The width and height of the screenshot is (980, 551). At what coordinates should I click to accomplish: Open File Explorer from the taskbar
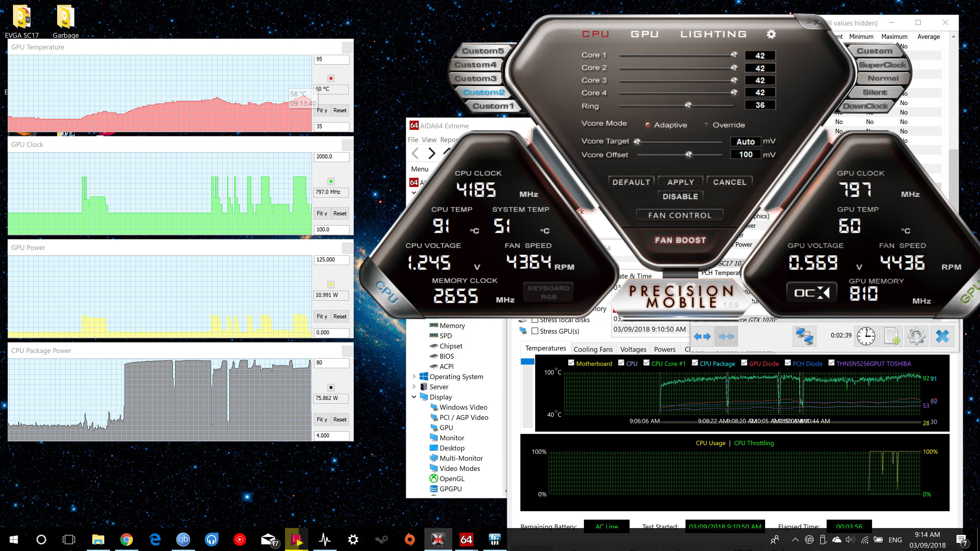(98, 539)
